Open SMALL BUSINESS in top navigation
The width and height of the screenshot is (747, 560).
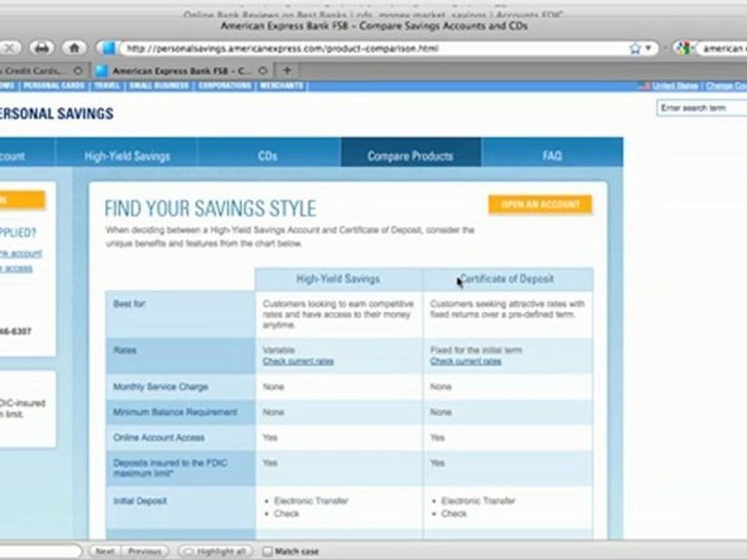[x=159, y=86]
